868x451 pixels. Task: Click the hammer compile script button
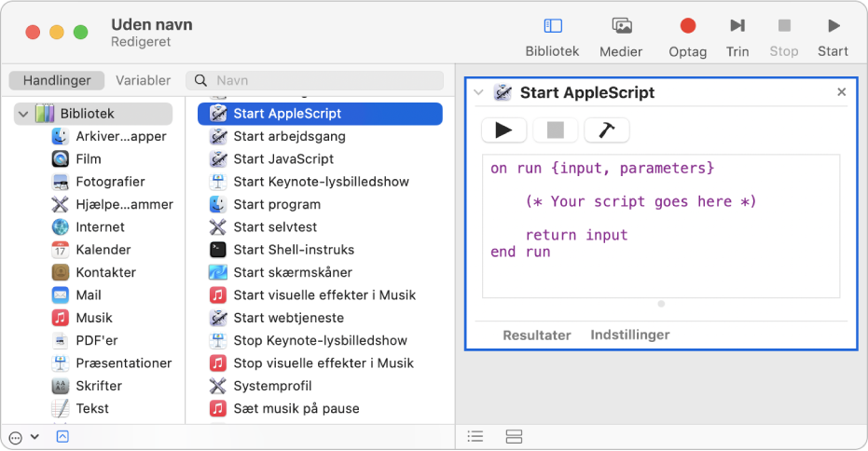[x=606, y=130]
